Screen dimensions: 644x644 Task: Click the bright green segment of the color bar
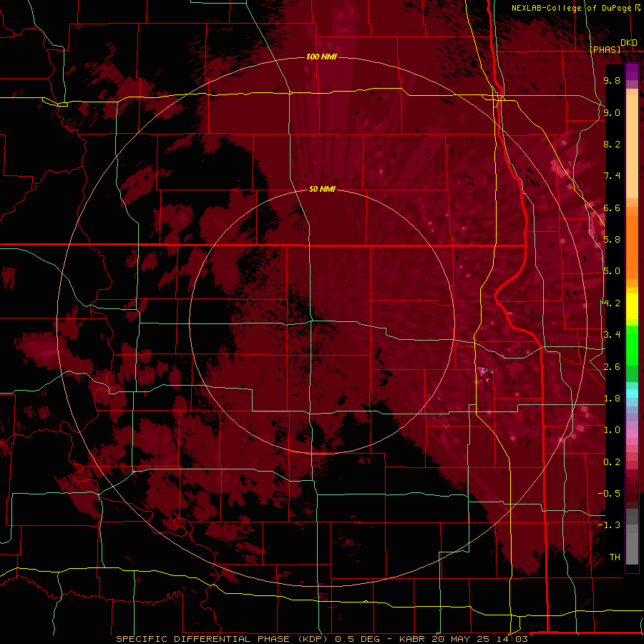(632, 345)
